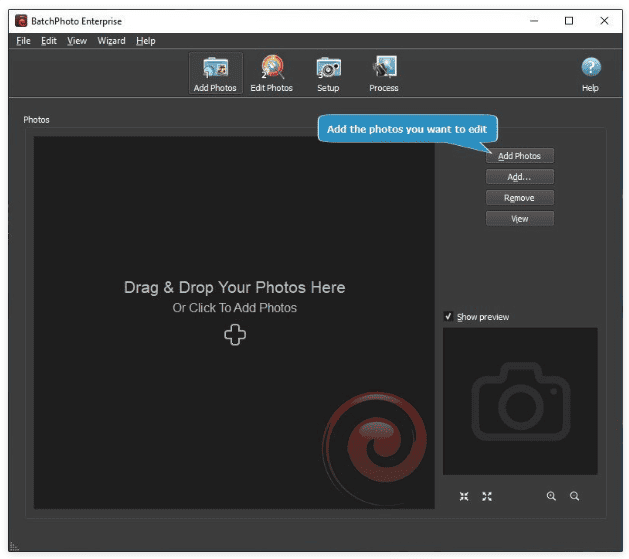Maximize the BatchPhoto Enterprise window
Image resolution: width=629 pixels, height=559 pixels.
[x=569, y=21]
